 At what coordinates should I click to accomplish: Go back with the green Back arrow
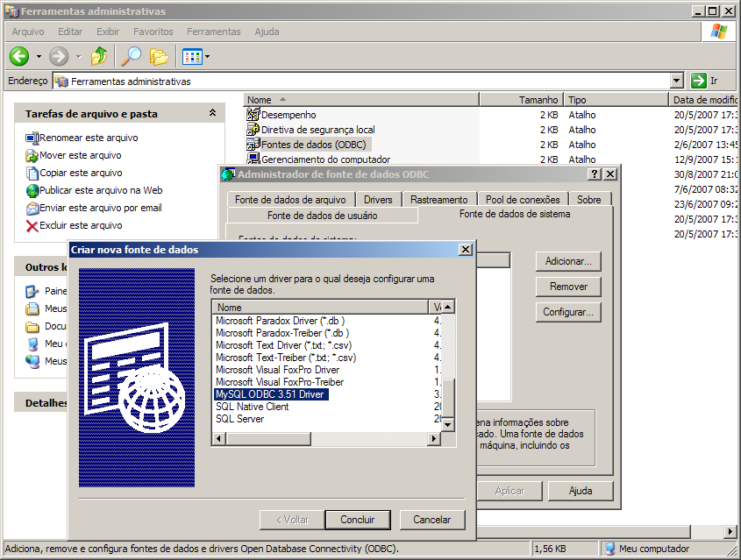point(19,56)
